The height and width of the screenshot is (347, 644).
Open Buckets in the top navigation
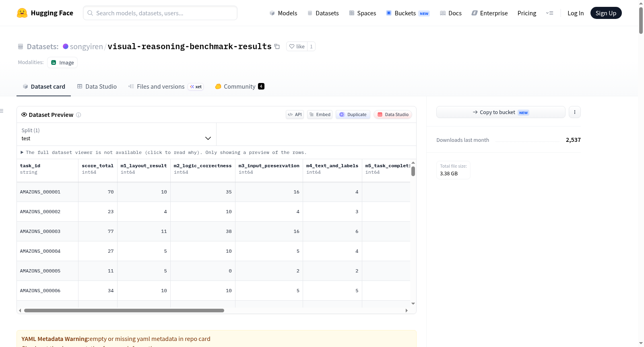pyautogui.click(x=408, y=13)
